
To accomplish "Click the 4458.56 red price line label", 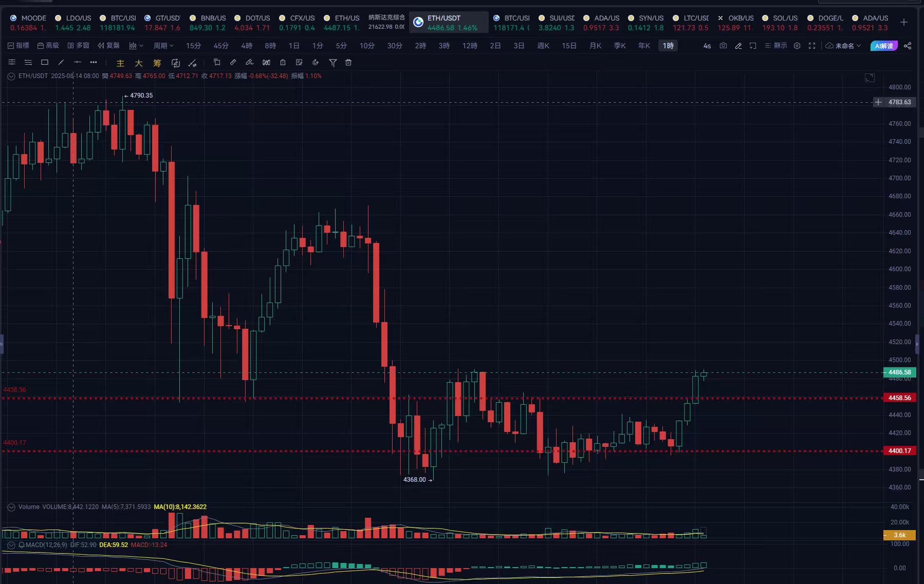I will tap(899, 398).
